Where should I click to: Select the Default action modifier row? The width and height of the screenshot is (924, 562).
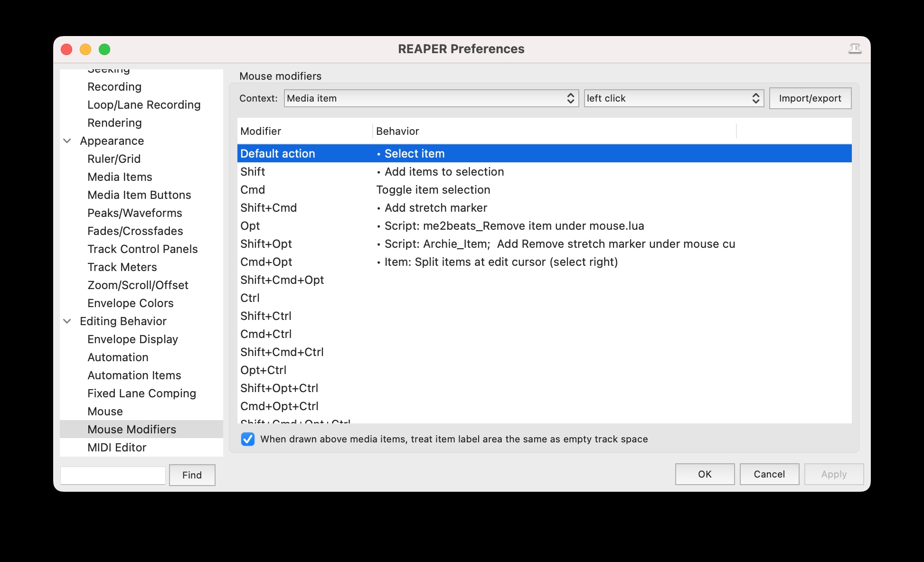pyautogui.click(x=545, y=154)
